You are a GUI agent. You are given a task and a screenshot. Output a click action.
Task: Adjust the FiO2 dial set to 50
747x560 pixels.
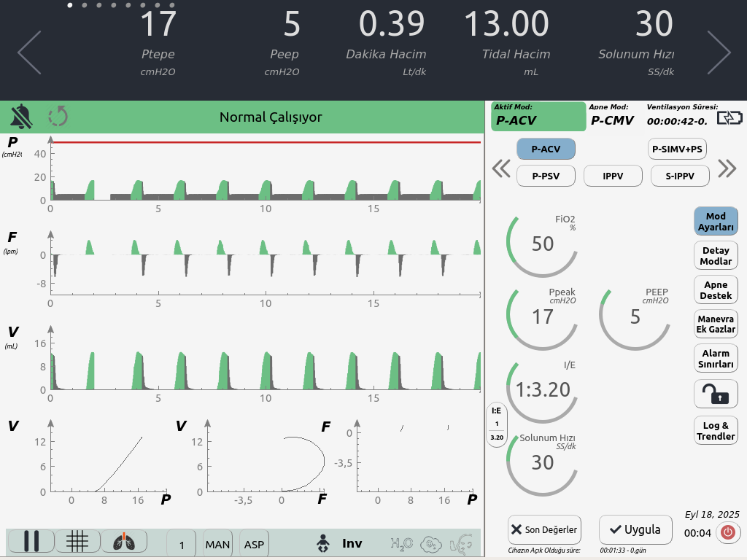[542, 244]
